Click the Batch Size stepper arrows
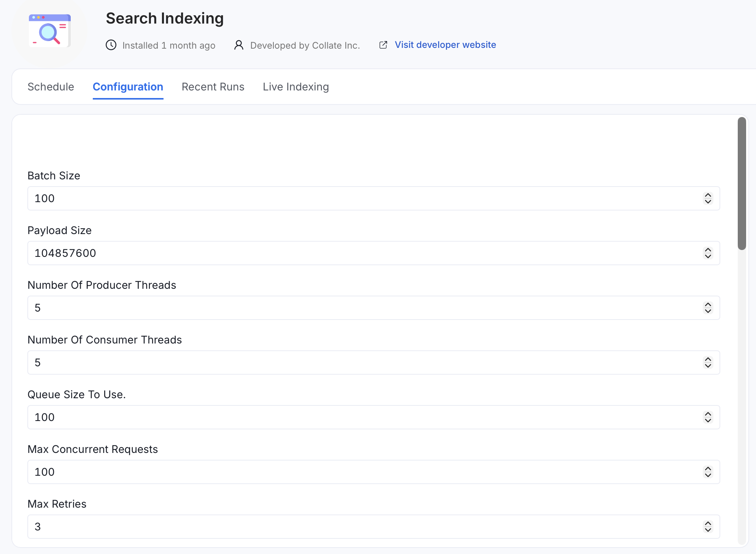The width and height of the screenshot is (756, 554). tap(708, 198)
